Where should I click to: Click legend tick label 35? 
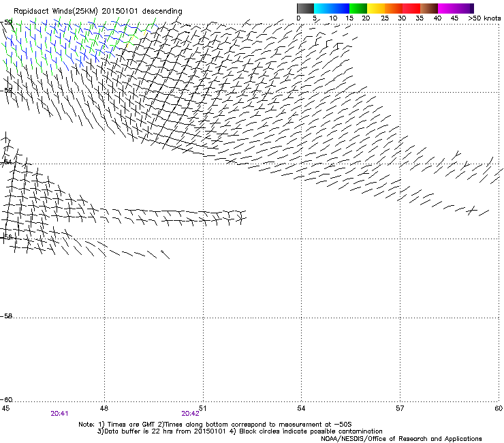pos(420,18)
